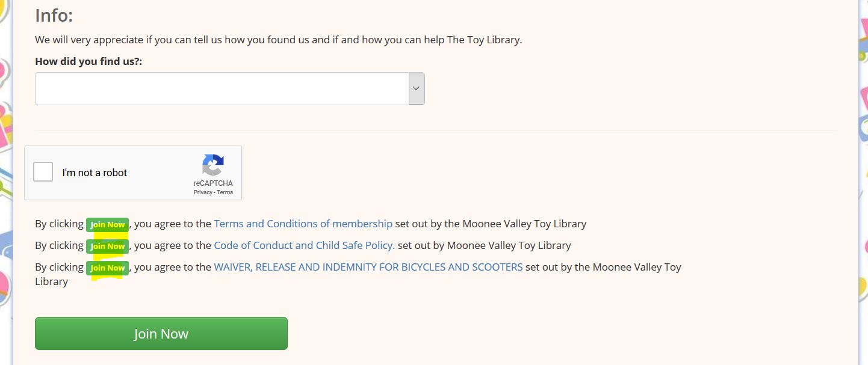Click the word 'Library' on the waiver's wrapped line

pyautogui.click(x=51, y=281)
